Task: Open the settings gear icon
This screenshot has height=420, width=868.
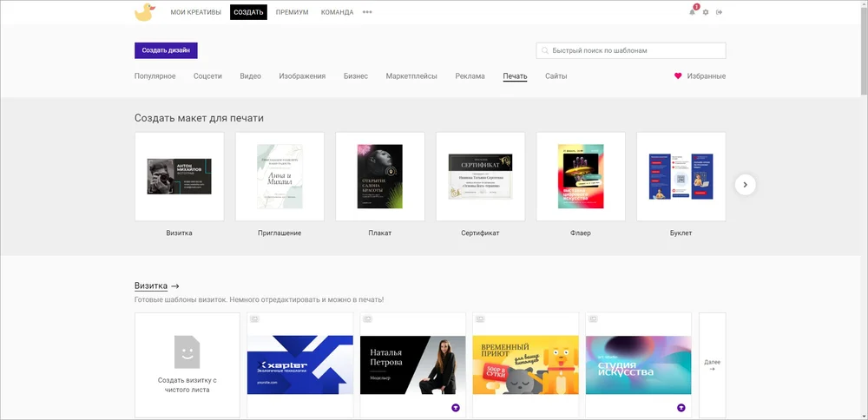Action: click(x=705, y=12)
